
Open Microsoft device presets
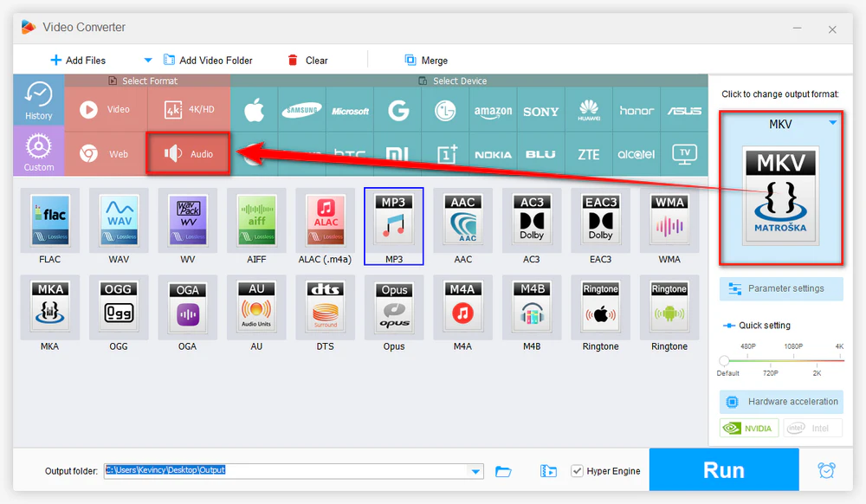pos(350,109)
